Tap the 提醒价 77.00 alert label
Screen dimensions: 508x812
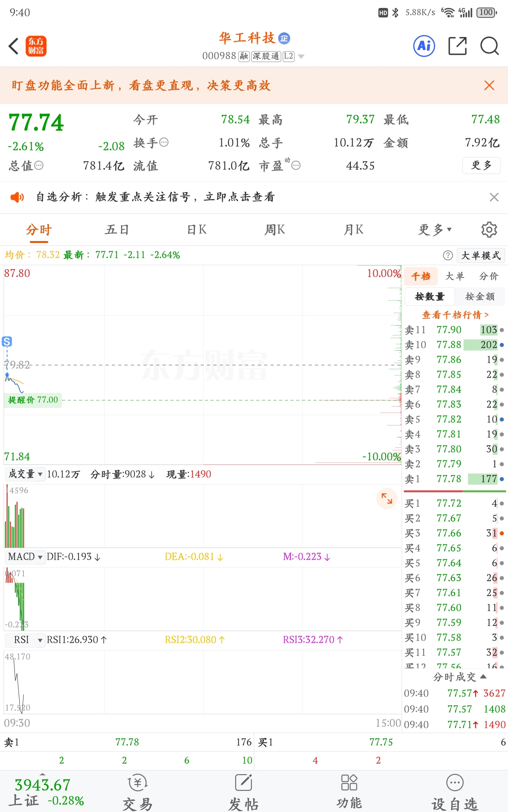point(33,400)
